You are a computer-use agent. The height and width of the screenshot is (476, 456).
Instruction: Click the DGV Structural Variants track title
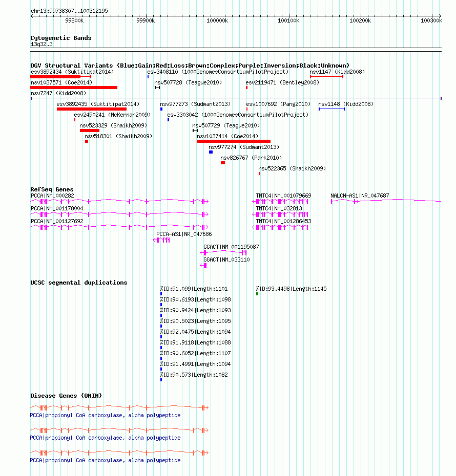pyautogui.click(x=190, y=66)
